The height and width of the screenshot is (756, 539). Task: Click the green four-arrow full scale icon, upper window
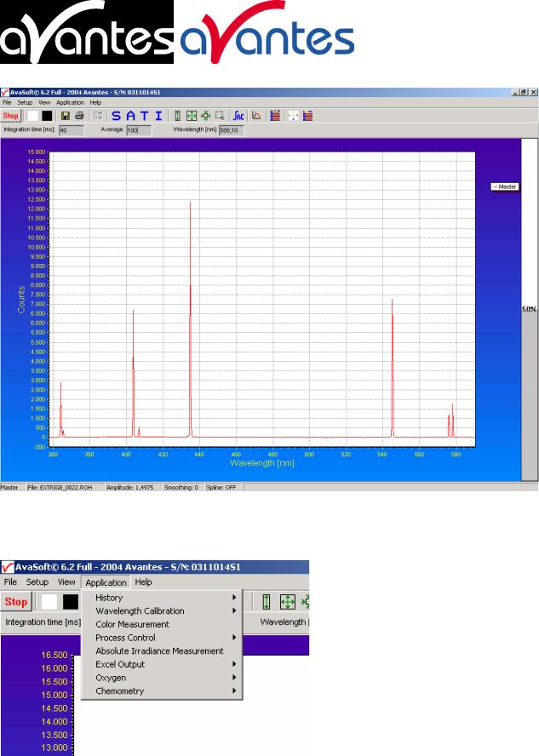192,116
